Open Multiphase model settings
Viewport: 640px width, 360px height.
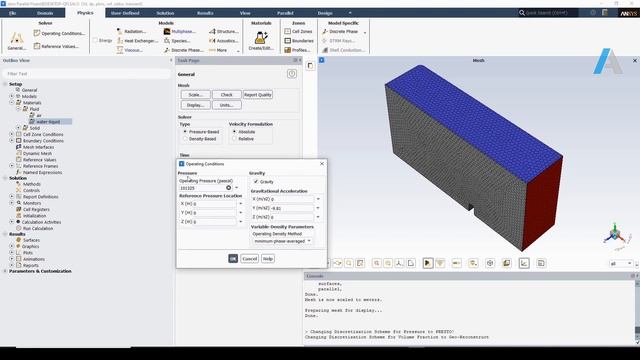coord(180,31)
